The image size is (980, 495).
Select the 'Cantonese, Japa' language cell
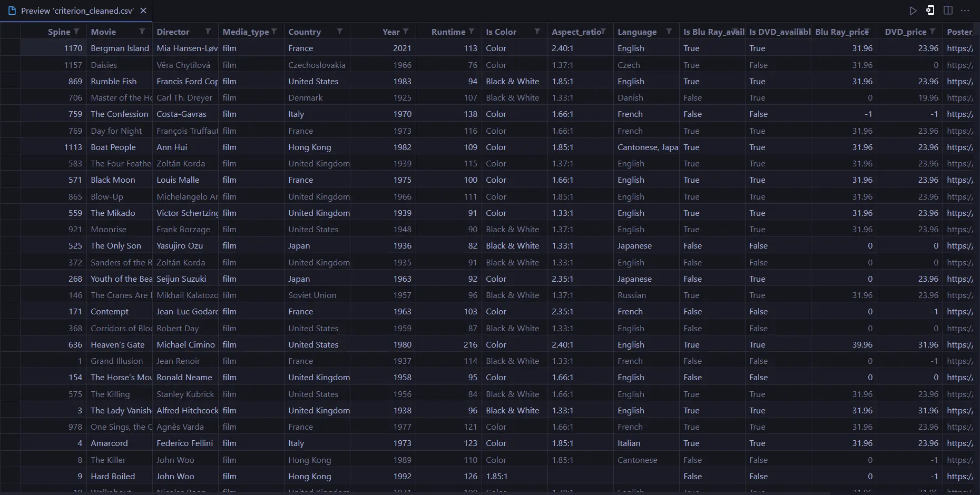point(646,147)
